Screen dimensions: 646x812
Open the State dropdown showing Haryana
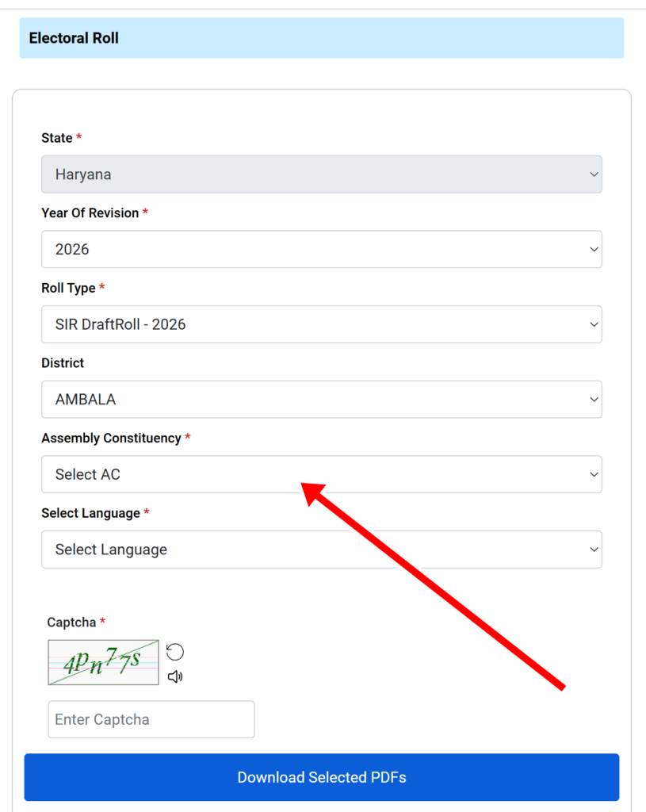click(322, 174)
